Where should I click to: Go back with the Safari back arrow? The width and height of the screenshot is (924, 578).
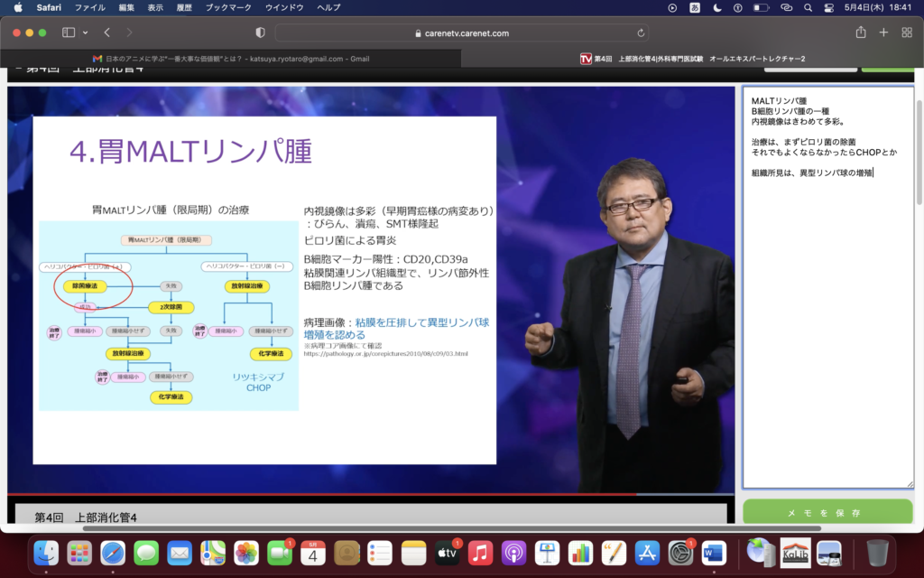point(106,33)
